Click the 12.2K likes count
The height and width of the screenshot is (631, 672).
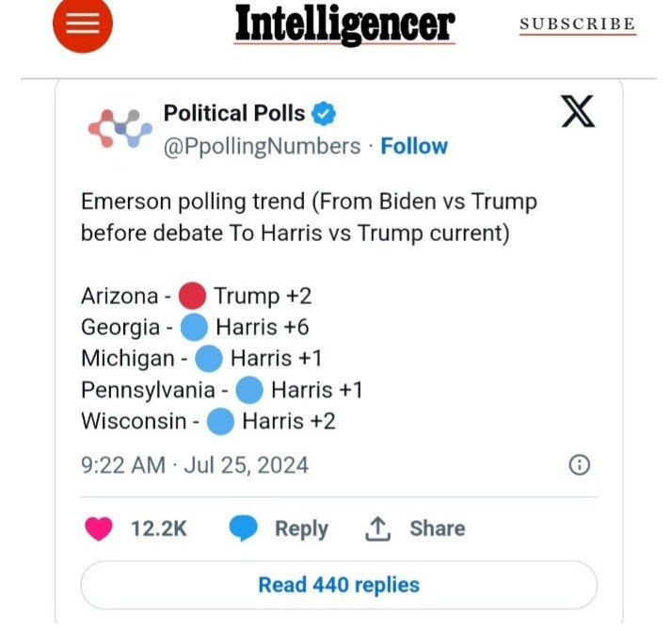(x=158, y=529)
